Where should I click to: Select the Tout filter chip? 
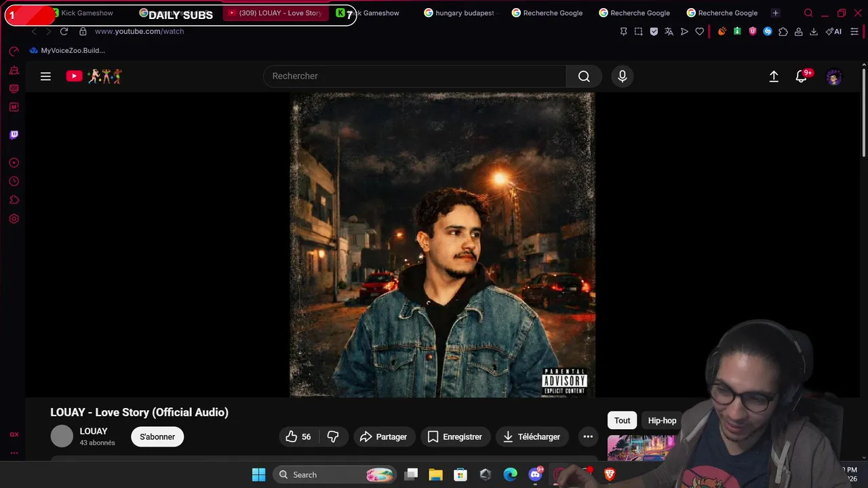[x=622, y=420]
